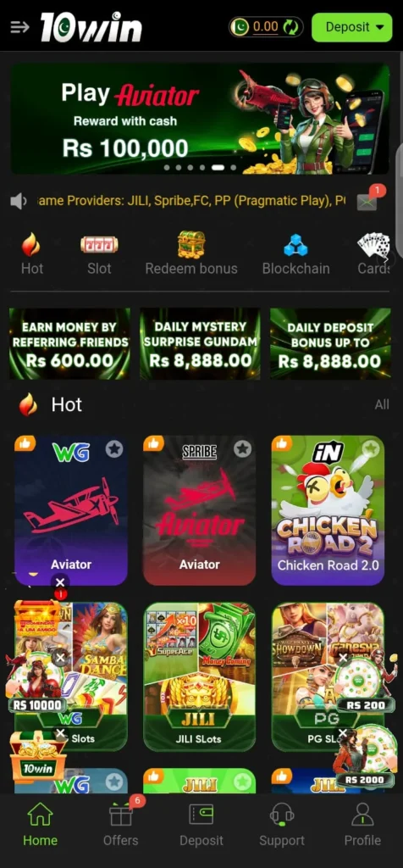
Task: Favorite the Spribe Aviator game star
Action: 242,449
